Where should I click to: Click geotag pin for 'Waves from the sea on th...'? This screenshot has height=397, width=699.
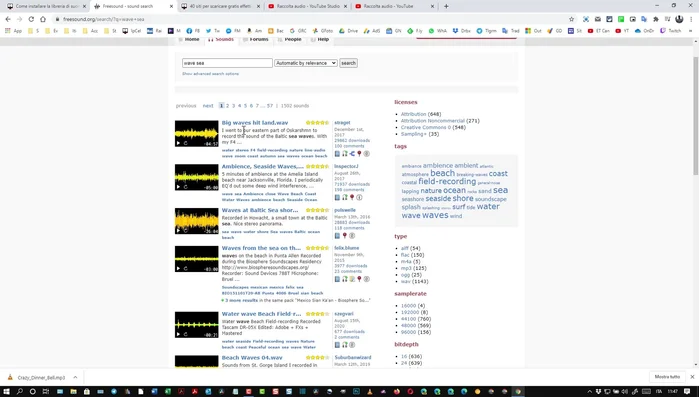(359, 279)
